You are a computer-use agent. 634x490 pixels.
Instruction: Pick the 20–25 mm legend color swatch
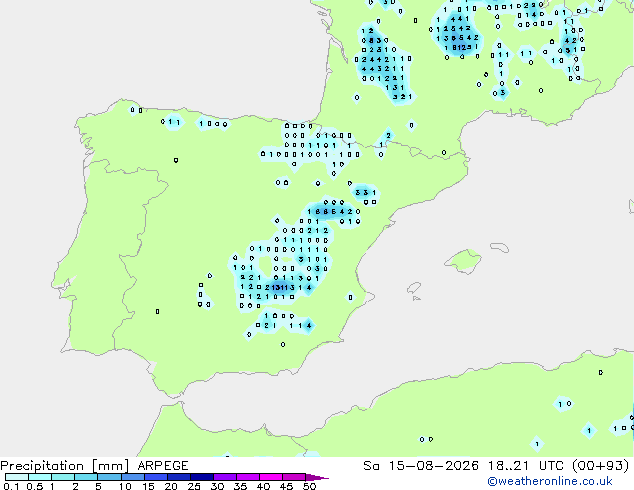click(178, 477)
